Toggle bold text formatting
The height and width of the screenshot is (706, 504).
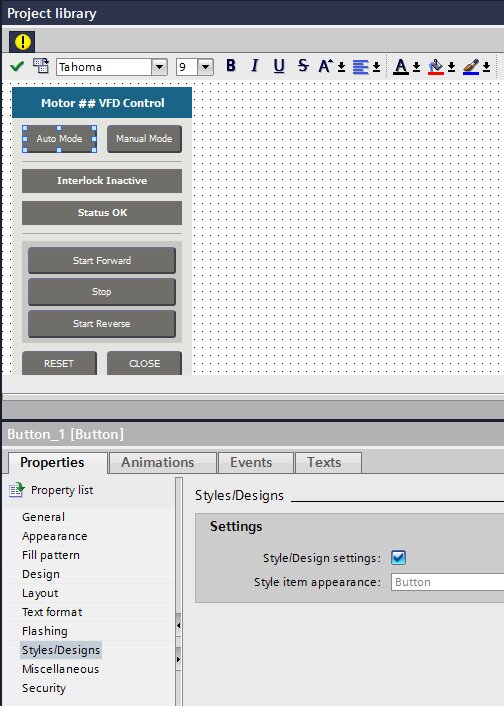click(231, 66)
